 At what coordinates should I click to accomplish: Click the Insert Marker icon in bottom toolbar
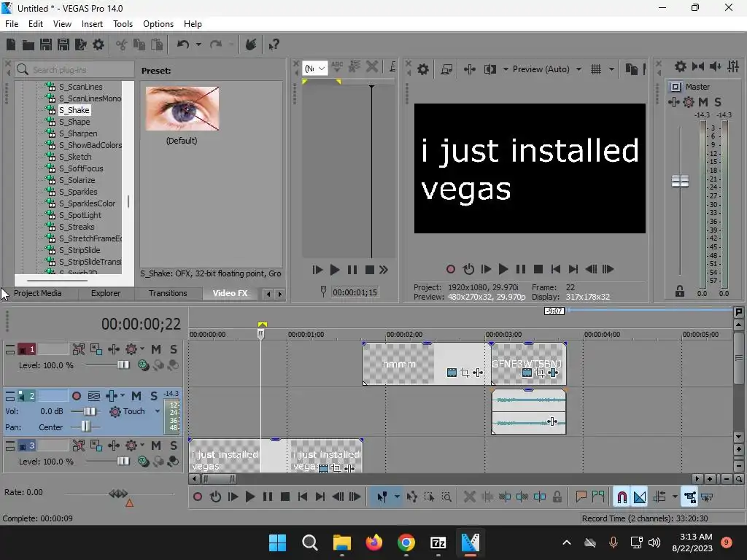(581, 497)
